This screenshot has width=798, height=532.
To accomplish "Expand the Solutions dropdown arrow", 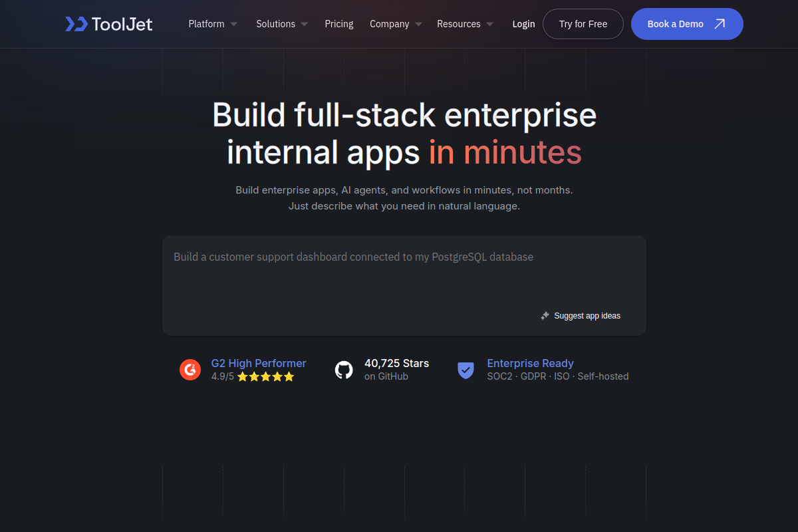I will (x=304, y=24).
